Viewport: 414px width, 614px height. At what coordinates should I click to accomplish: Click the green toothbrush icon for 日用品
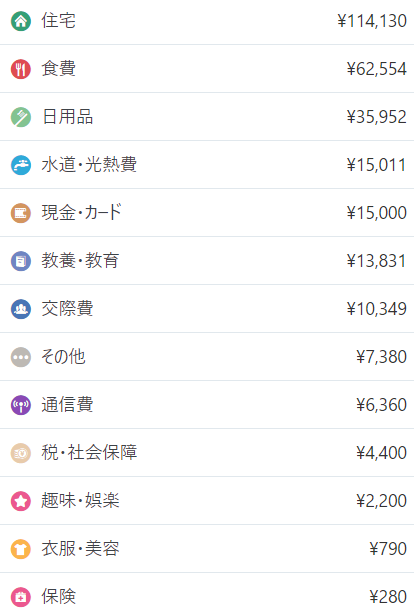(21, 117)
